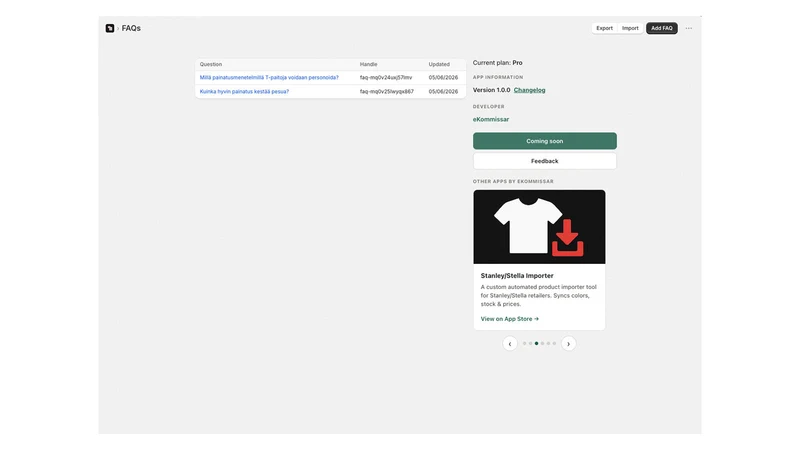
Task: Select the active third carousel dot
Action: [x=536, y=343]
